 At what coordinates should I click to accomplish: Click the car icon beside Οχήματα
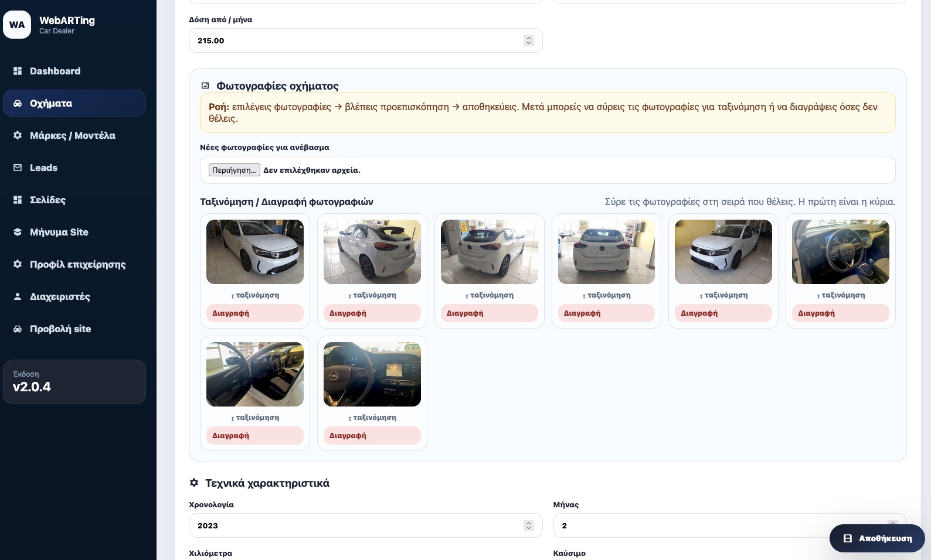(18, 103)
